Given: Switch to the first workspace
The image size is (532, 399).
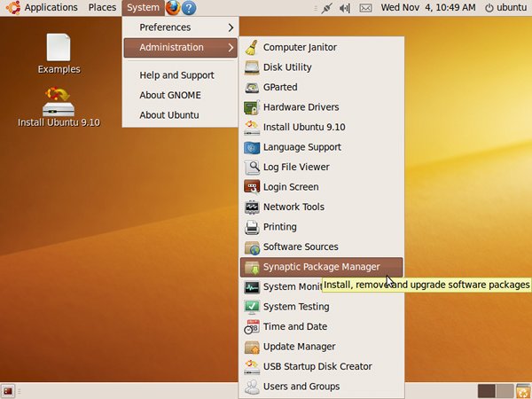Looking at the screenshot, I should point(486,391).
